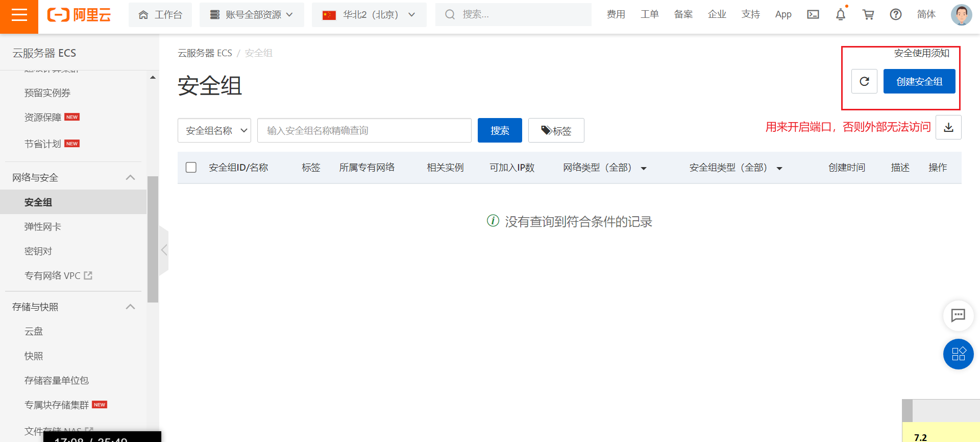This screenshot has height=442, width=980.
Task: Click the security group name search field
Action: 364,130
